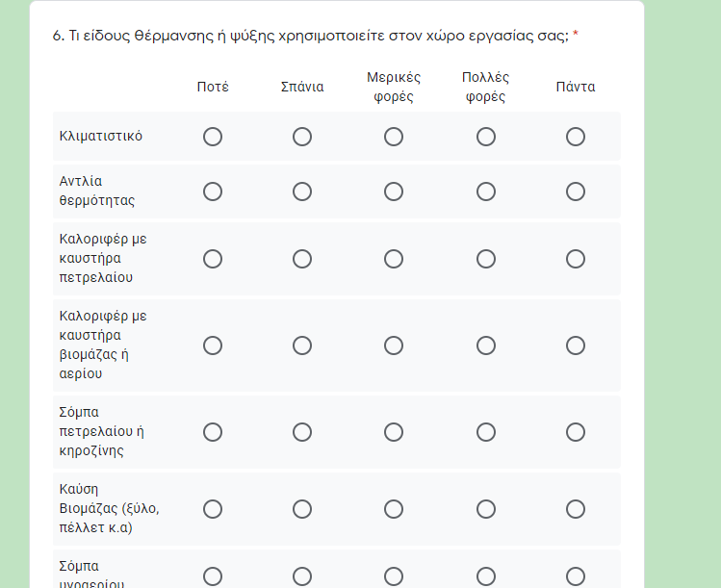Choose Πάντα for Αντλία θερμότητας row

point(576,192)
